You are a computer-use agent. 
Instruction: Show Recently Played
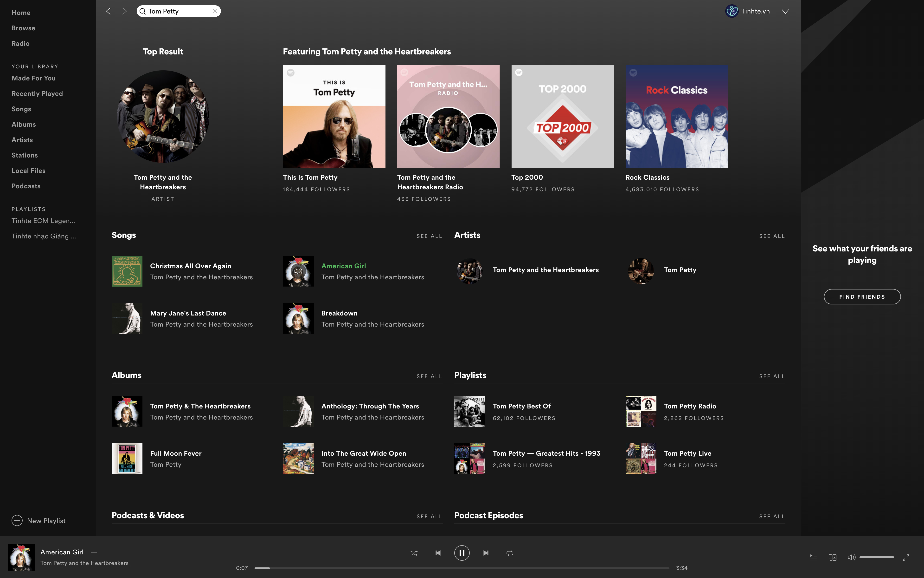[x=37, y=94]
